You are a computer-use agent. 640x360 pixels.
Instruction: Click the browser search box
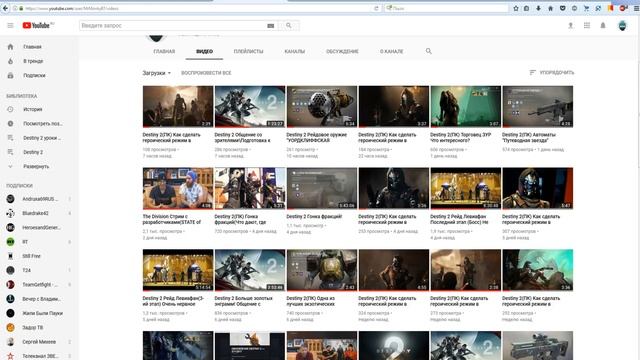coord(446,8)
